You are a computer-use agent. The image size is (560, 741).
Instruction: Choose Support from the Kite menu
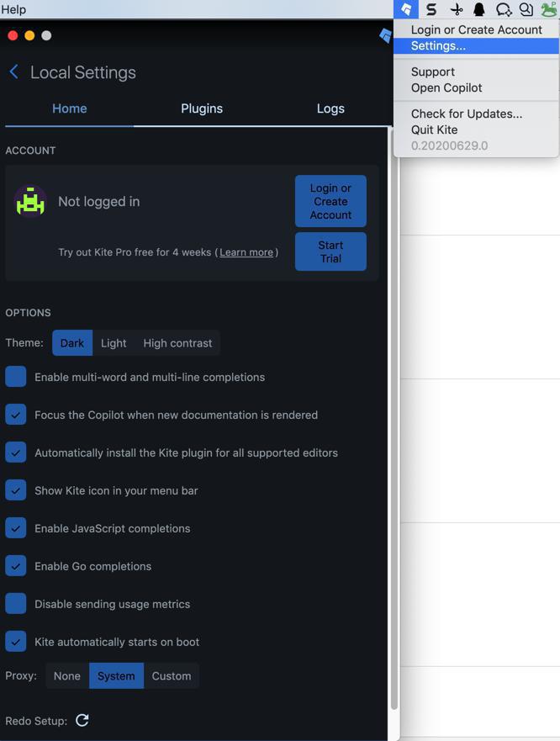click(x=477, y=71)
